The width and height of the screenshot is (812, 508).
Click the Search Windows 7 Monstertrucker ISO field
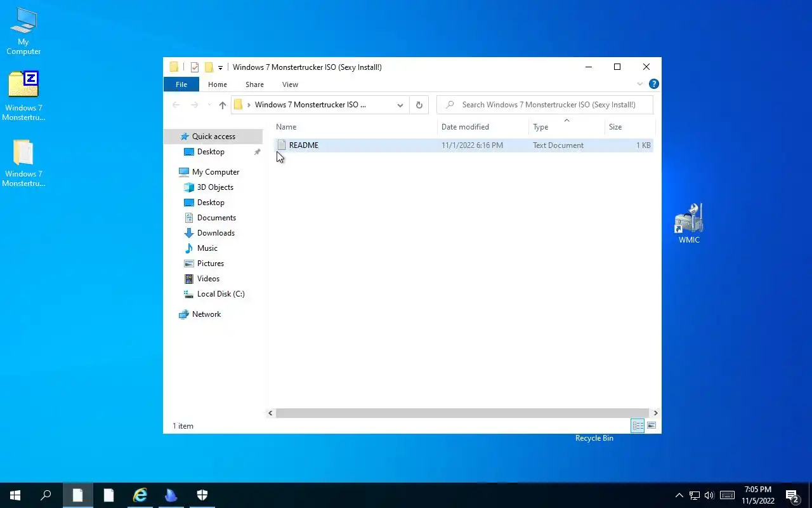coord(545,105)
